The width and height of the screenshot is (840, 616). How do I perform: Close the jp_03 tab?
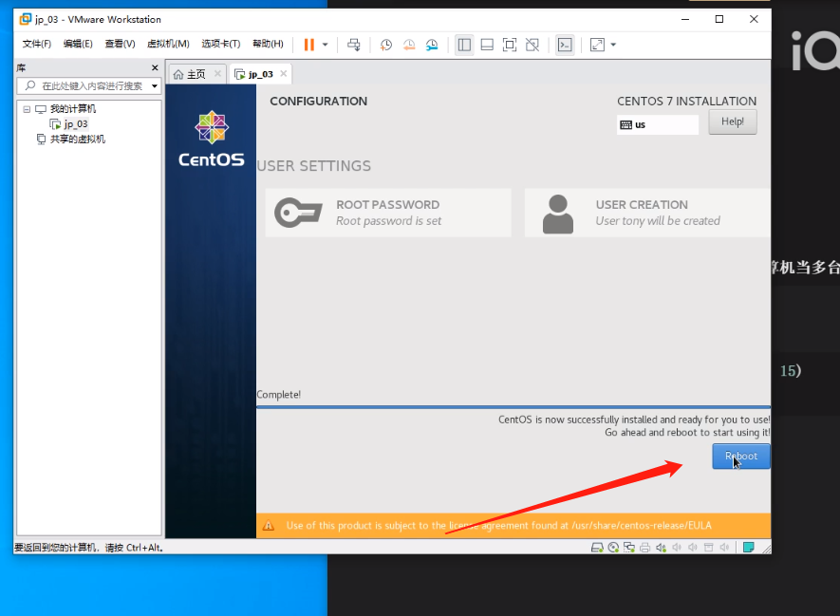click(x=284, y=73)
